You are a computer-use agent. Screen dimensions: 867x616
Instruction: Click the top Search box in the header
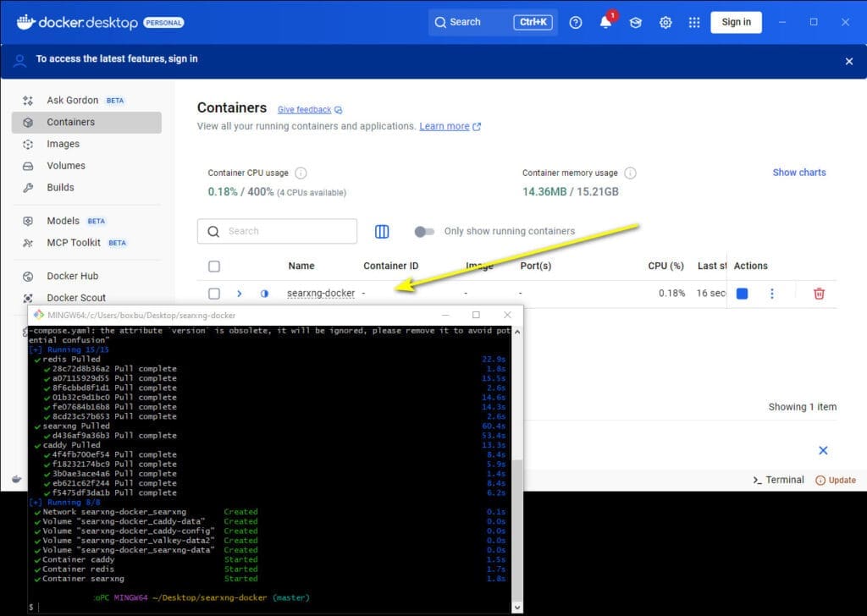click(493, 22)
